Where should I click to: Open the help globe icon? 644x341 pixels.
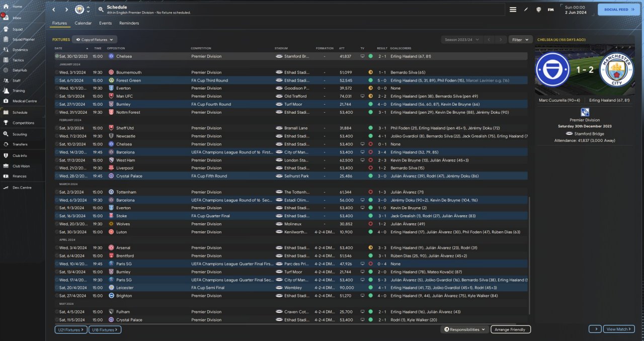point(538,10)
